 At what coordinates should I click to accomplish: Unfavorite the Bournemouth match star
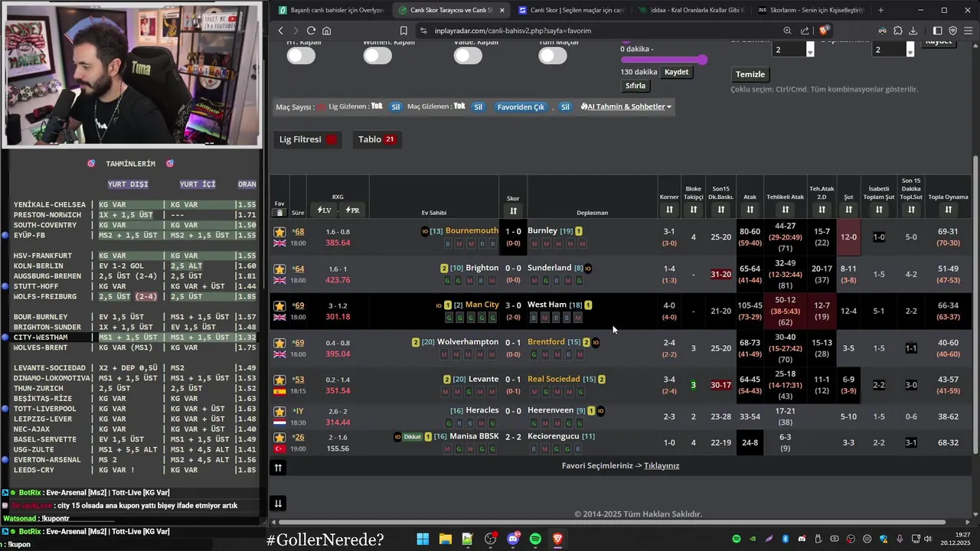(x=279, y=232)
